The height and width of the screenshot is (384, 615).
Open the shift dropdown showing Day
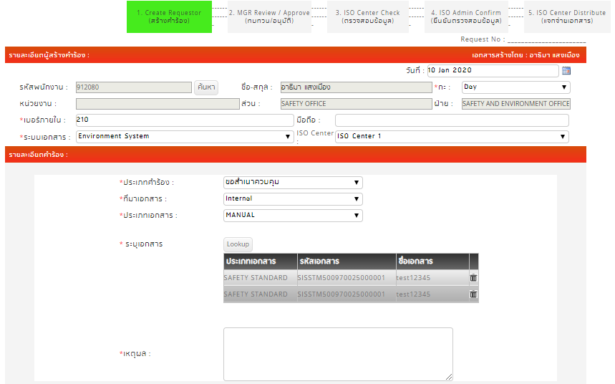click(516, 87)
